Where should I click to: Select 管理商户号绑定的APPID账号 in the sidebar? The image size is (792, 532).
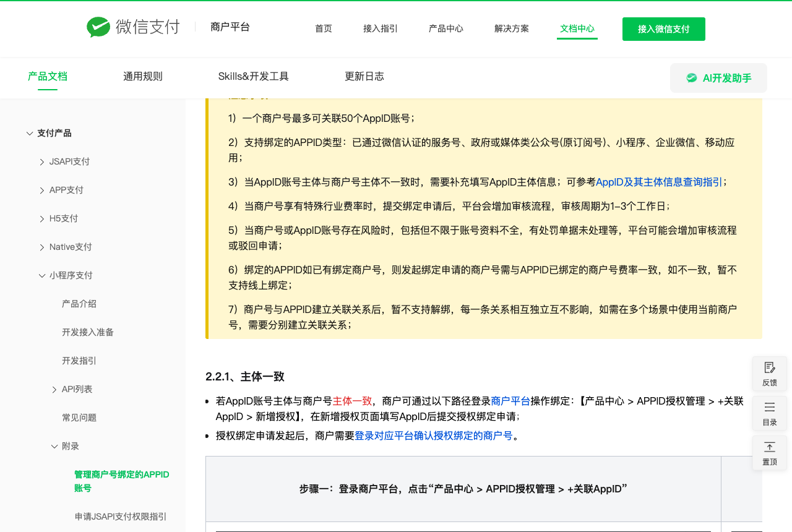(122, 481)
